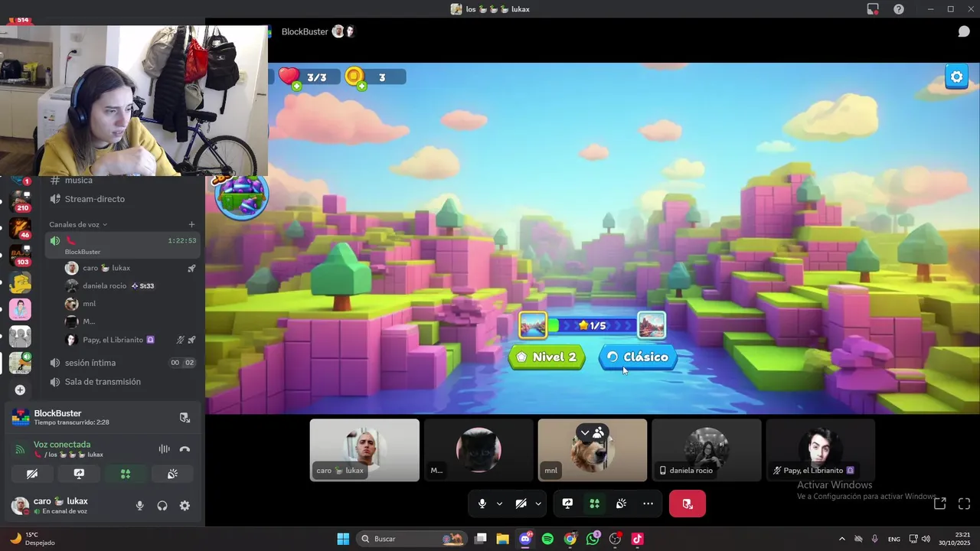Open the Discord inbox icon
980x551 pixels.
[873, 9]
